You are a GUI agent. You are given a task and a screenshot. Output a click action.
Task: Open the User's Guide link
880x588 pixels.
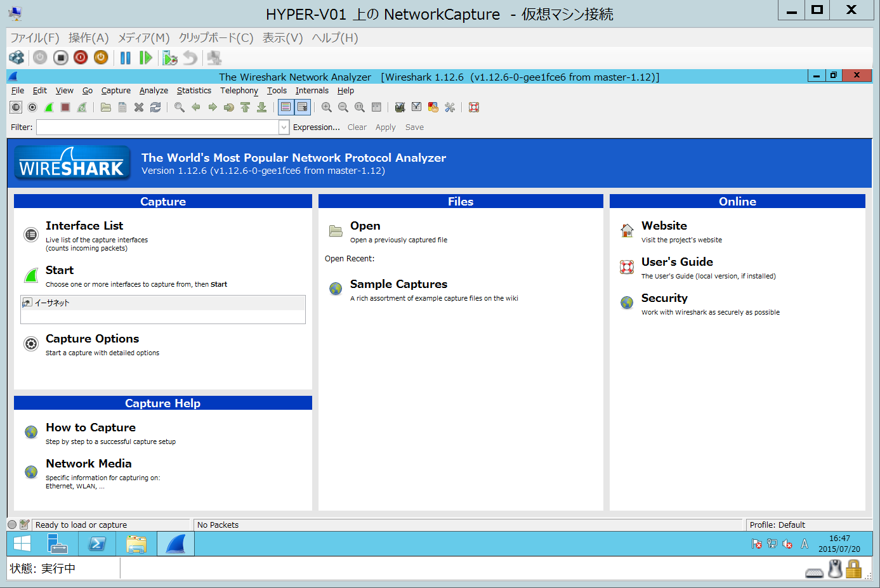click(677, 262)
